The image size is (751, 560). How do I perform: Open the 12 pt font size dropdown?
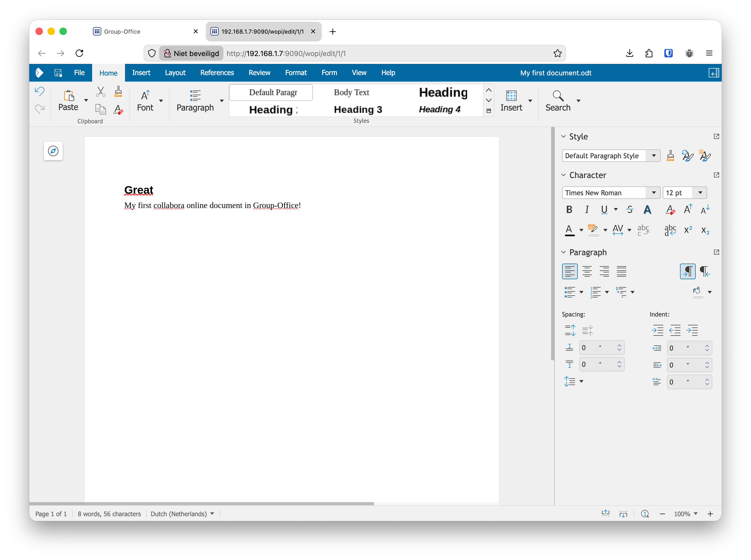(x=700, y=193)
